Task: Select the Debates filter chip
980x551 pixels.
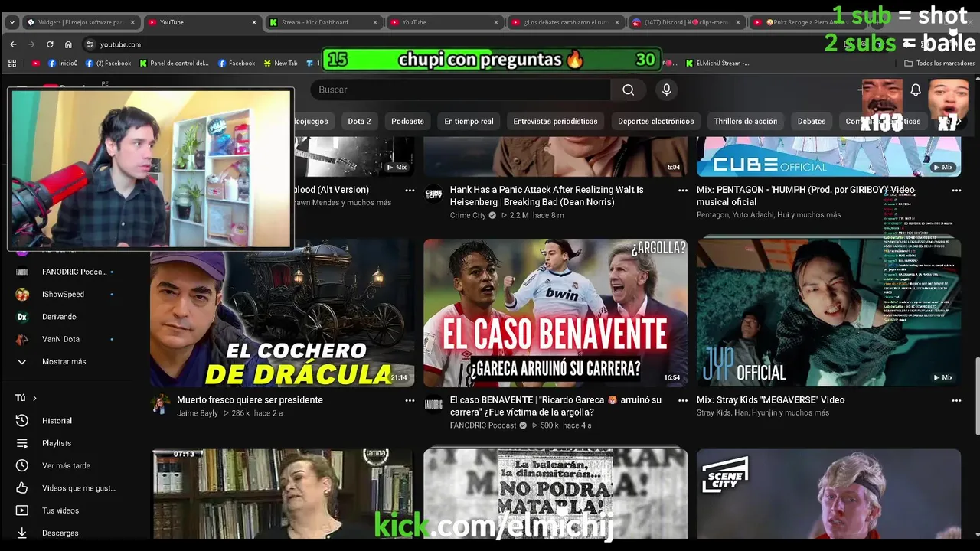Action: pos(811,121)
